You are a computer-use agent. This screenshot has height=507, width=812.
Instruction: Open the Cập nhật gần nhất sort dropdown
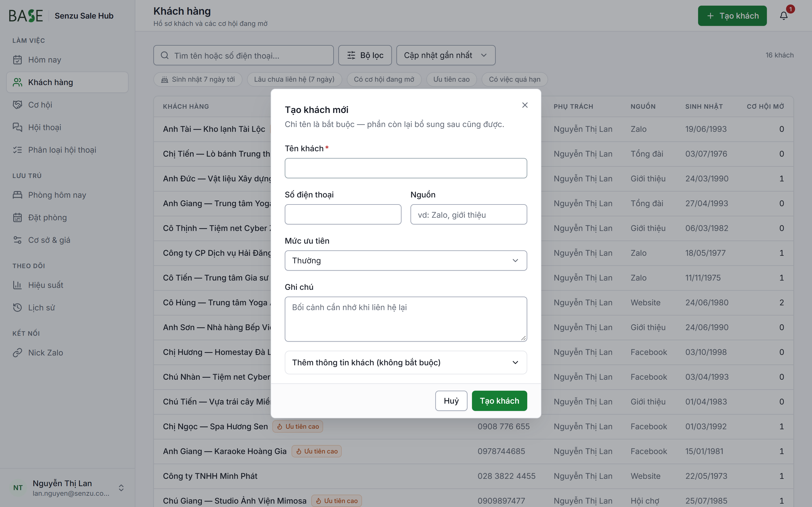click(x=445, y=55)
